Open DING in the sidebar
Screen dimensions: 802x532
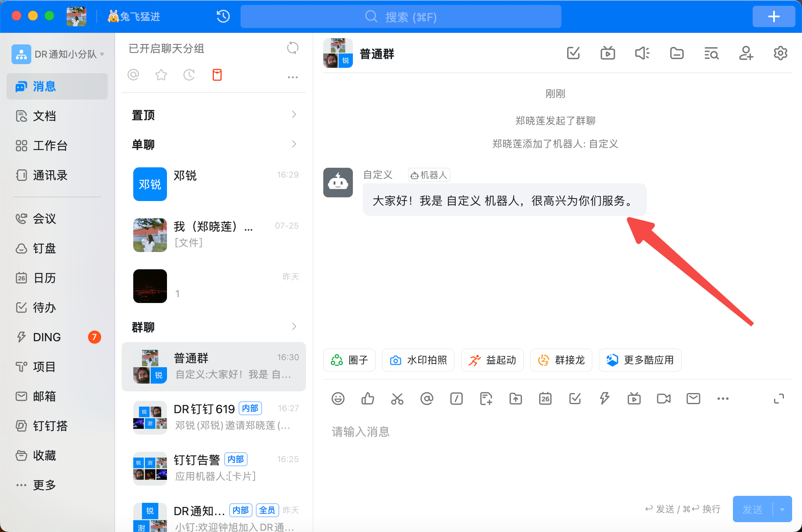point(57,337)
